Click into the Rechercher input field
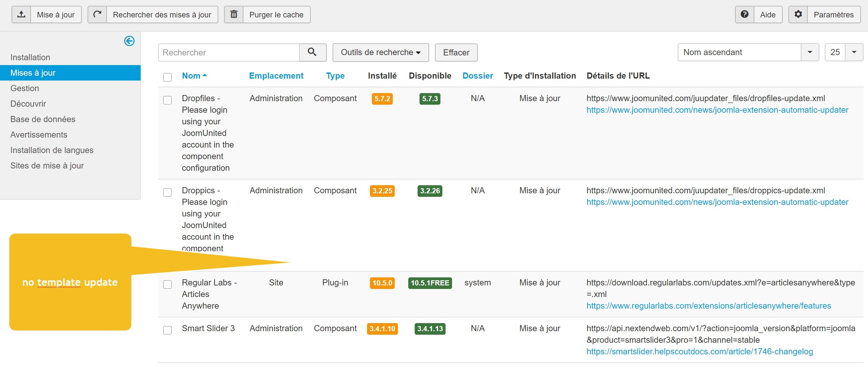The image size is (868, 384). pyautogui.click(x=229, y=52)
